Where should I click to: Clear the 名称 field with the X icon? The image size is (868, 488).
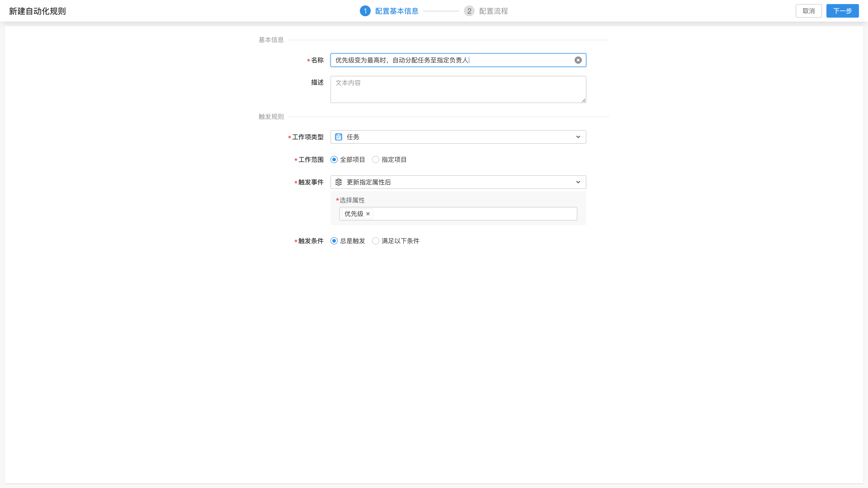578,60
